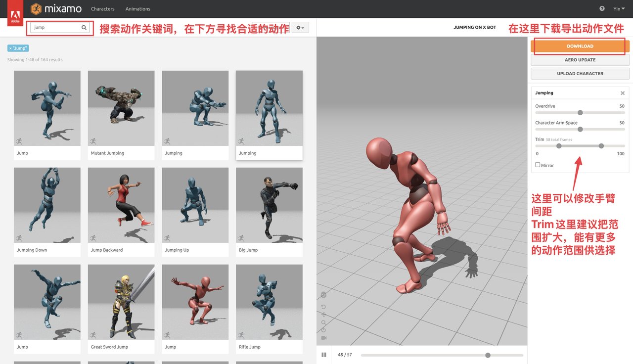Open the Yin account dropdown
633x364 pixels.
619,9
